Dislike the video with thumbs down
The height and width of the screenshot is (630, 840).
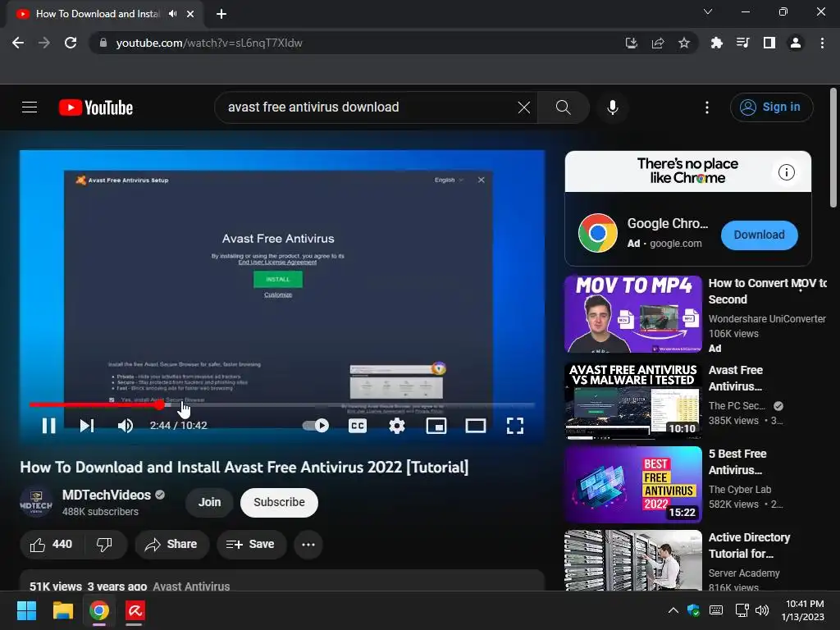(x=104, y=545)
